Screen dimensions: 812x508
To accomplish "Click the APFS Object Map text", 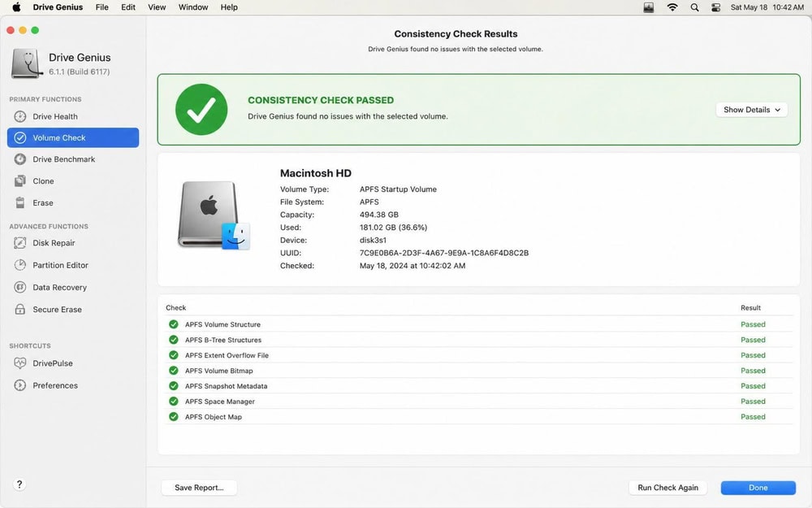I will point(214,417).
